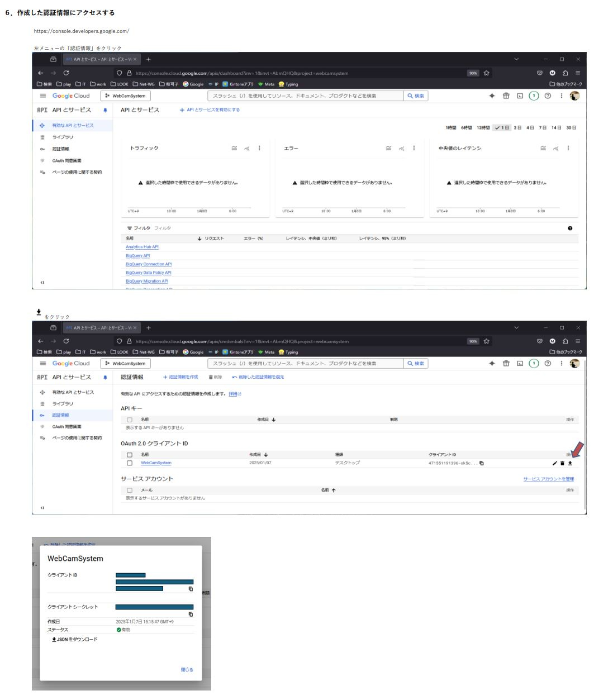Select all checkbox in サービス アカウント header
This screenshot has height=700, width=594.
130,490
